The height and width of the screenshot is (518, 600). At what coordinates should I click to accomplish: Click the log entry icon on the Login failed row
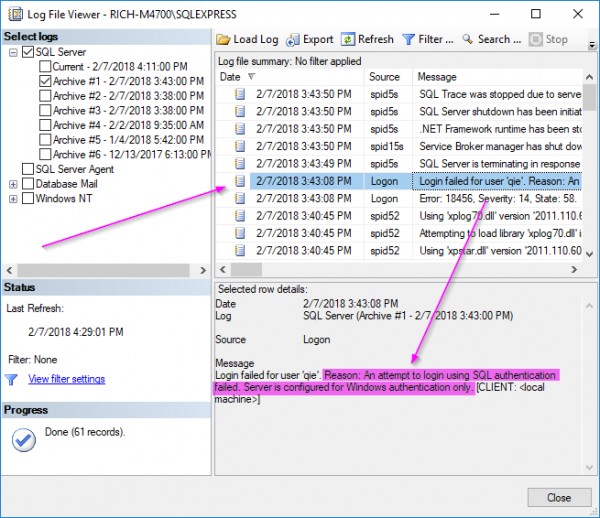(240, 181)
